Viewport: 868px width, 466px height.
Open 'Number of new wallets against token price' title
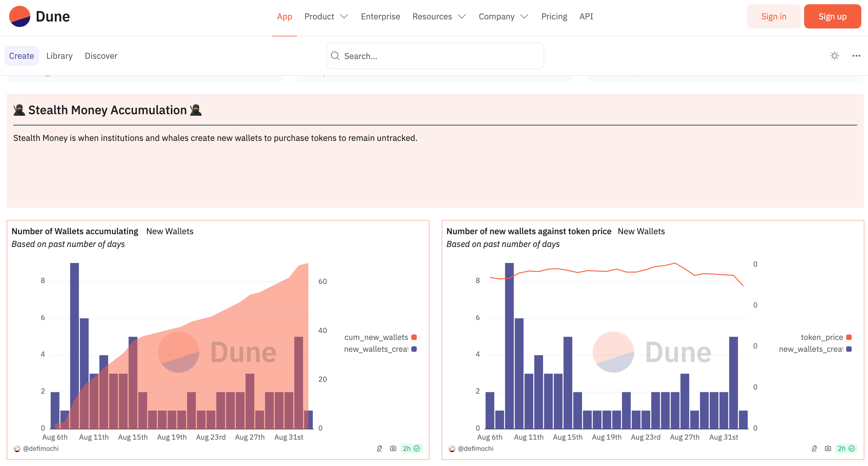(529, 231)
